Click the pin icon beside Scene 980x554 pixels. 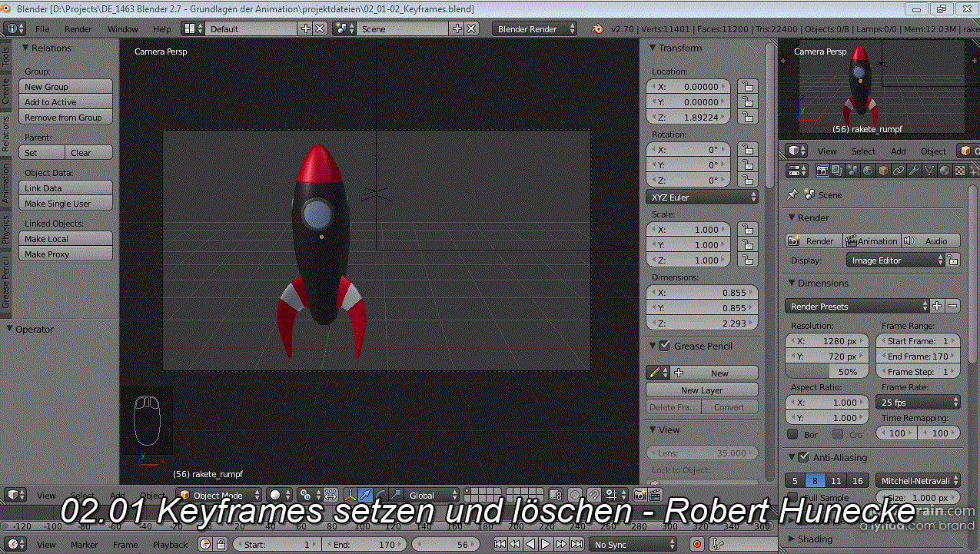[792, 194]
